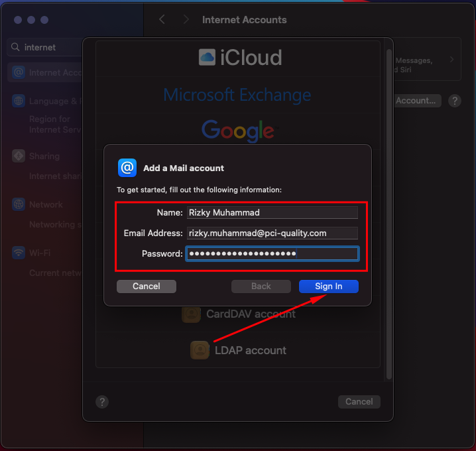Open Internet Accounts in the sidebar
Screen dimensions: 476x451
click(46, 72)
